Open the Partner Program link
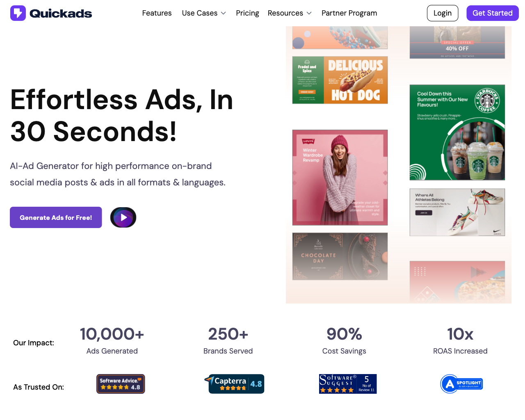Viewport: 525px width, 420px height. pyautogui.click(x=349, y=13)
